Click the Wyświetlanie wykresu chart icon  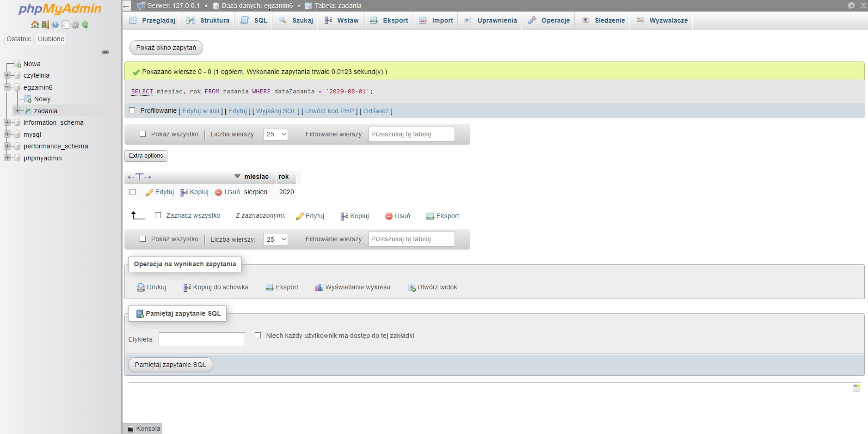319,287
